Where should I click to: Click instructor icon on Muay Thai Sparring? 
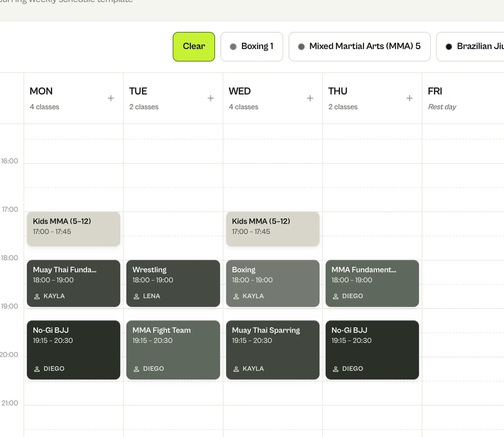pos(236,369)
